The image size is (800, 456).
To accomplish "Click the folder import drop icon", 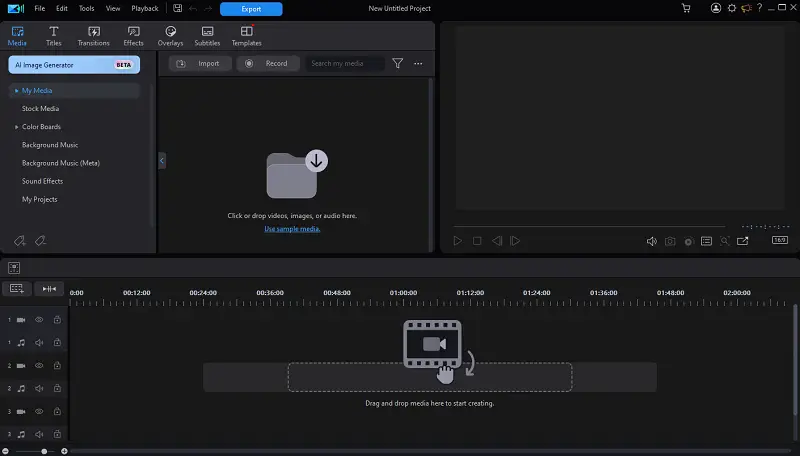I will tap(297, 174).
